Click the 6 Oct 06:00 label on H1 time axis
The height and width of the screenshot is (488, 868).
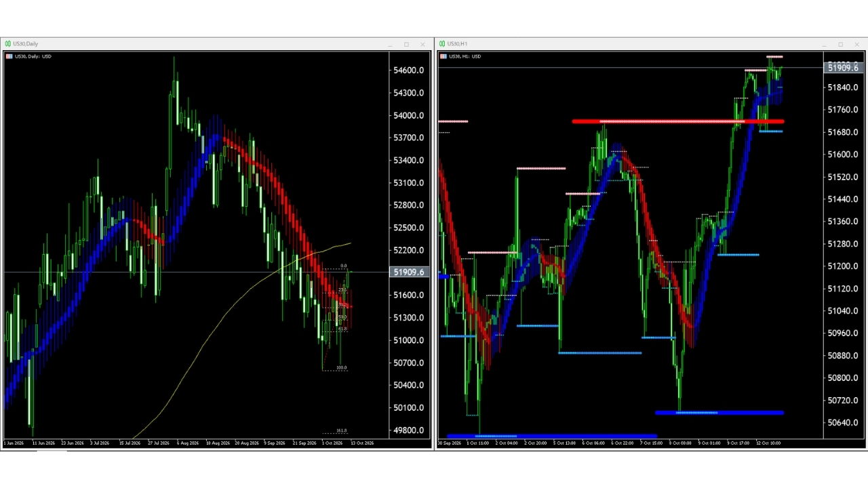[594, 443]
